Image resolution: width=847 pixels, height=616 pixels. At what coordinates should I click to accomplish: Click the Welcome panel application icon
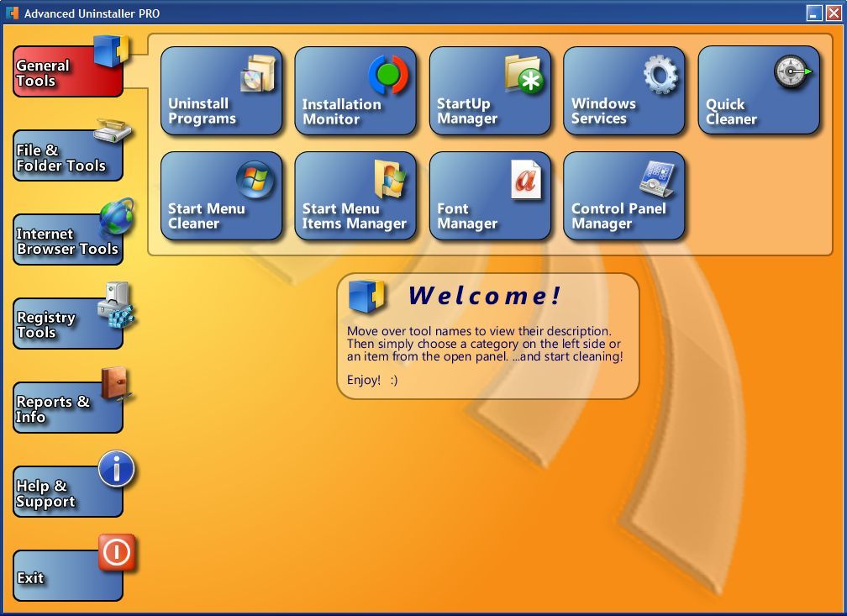coord(366,295)
